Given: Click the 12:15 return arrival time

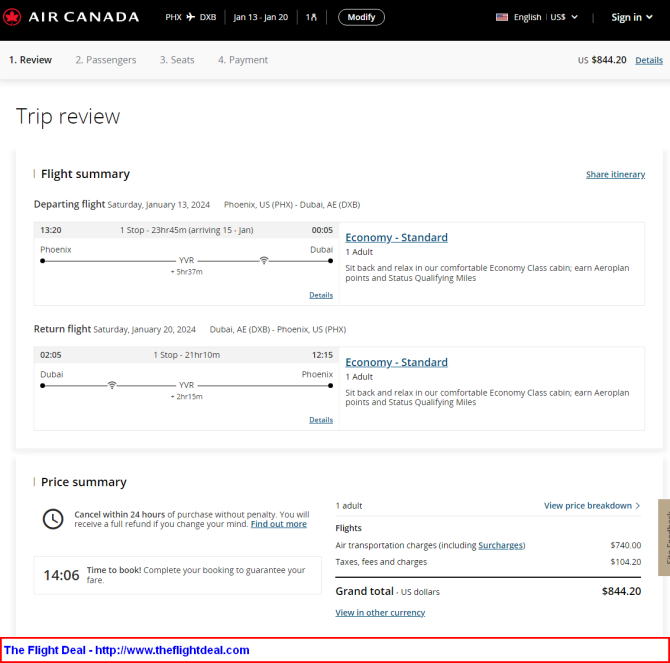Looking at the screenshot, I should coord(322,355).
